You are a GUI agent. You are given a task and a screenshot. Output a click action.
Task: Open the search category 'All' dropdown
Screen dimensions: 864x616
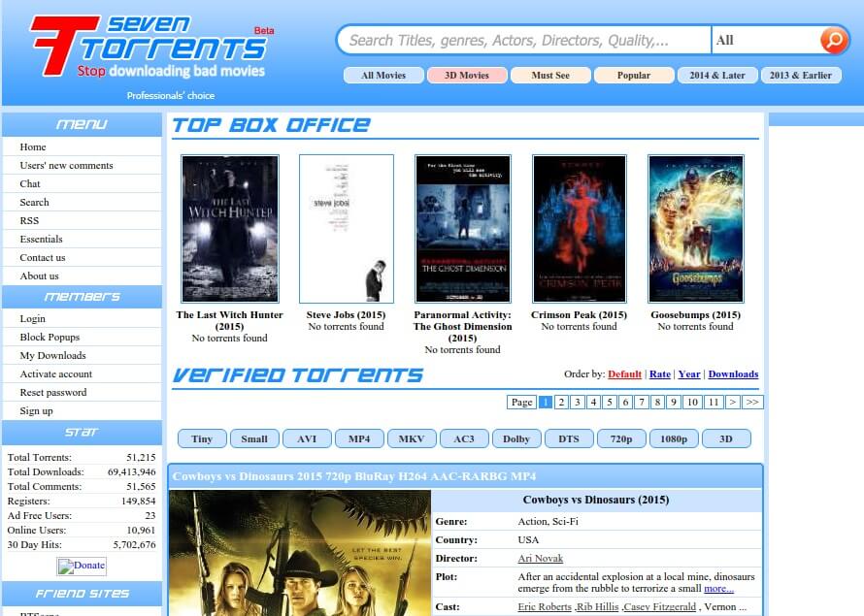765,40
